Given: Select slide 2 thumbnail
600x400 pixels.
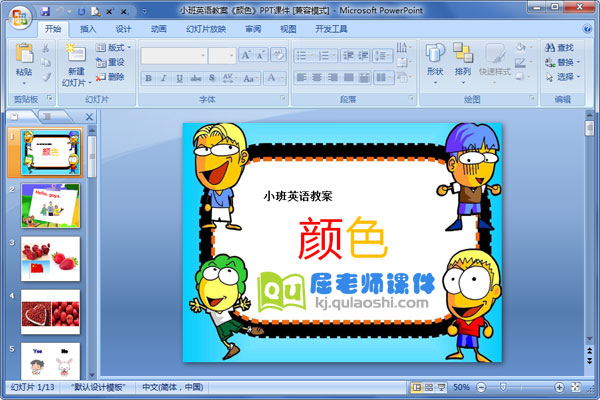Looking at the screenshot, I should [x=51, y=206].
